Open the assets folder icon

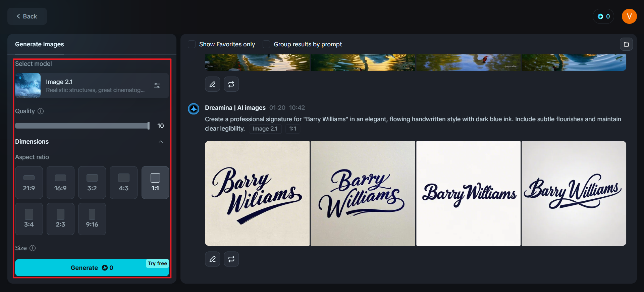pos(626,44)
